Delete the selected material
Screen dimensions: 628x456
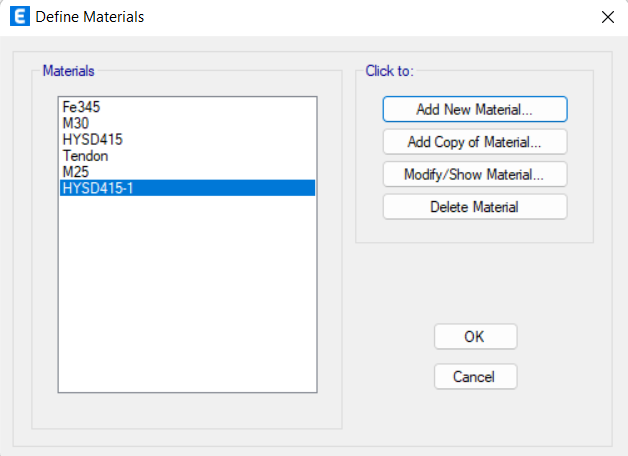coord(475,207)
